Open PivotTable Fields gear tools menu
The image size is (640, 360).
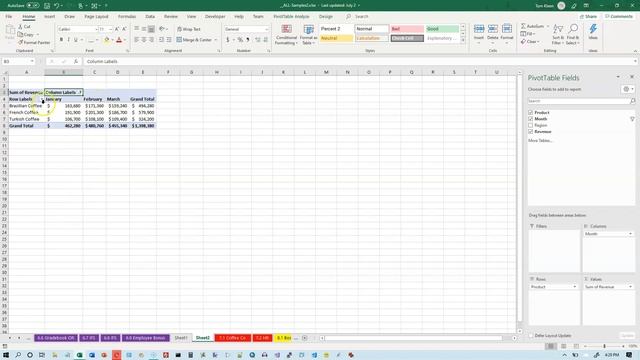627,89
